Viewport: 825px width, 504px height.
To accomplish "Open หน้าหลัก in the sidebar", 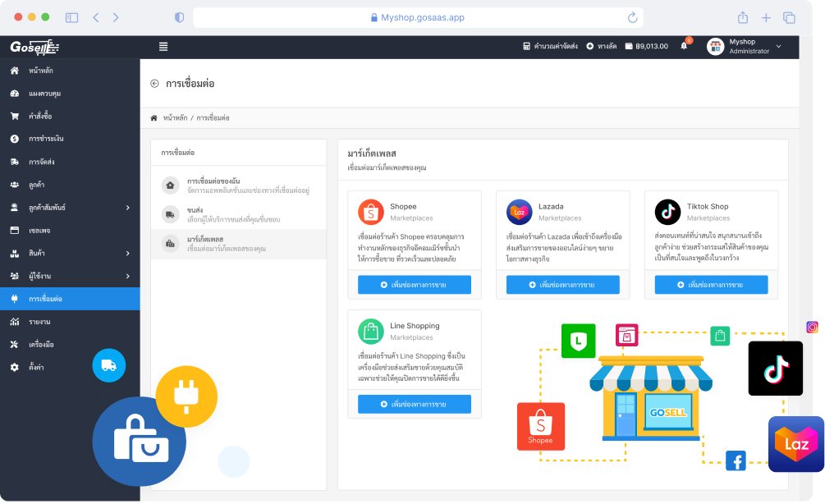I will (x=70, y=71).
